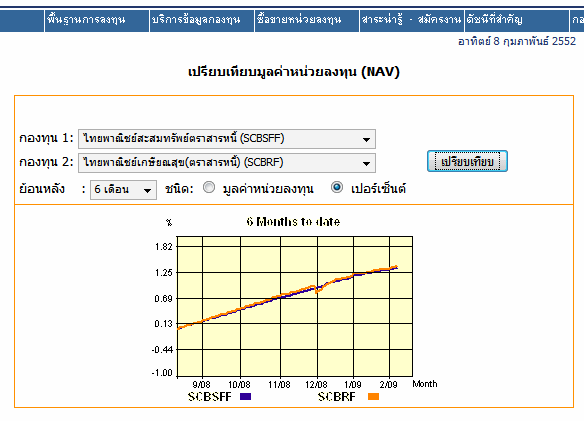The height and width of the screenshot is (421, 584).
Task: Click the 2/09 month label on chart axis
Action: (x=388, y=384)
